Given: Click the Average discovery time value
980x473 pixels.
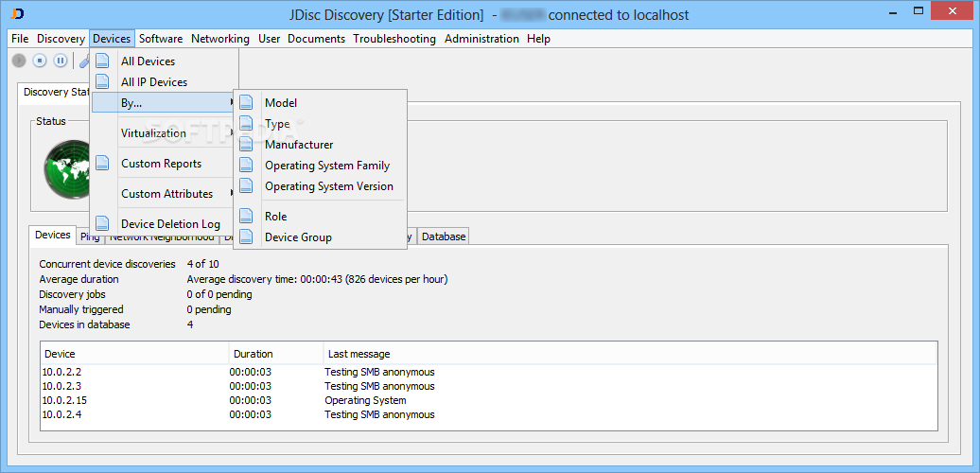Looking at the screenshot, I should pos(317,279).
